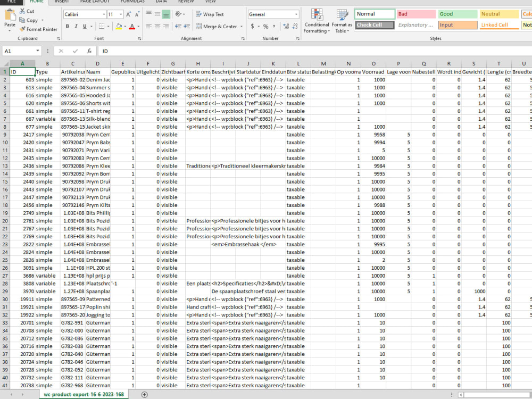Apply the Bad cell style
532x399 pixels.
coord(417,14)
